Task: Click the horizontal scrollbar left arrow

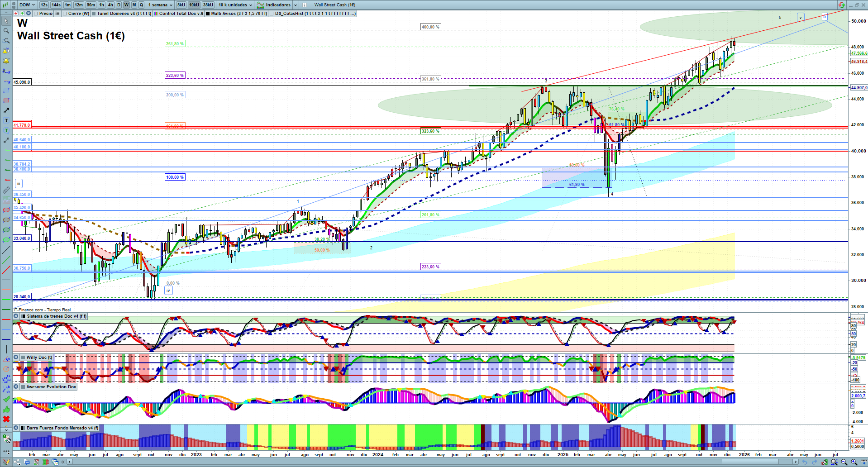Action: pos(69,462)
